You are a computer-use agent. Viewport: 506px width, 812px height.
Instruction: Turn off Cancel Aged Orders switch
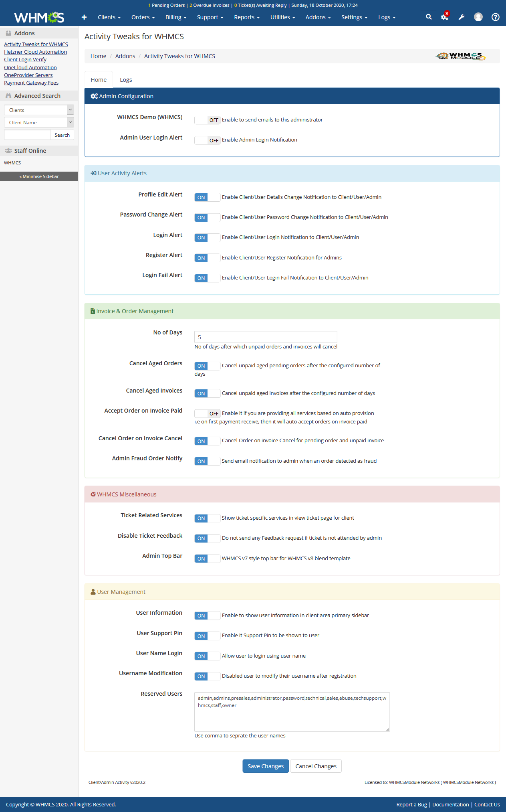pos(207,366)
